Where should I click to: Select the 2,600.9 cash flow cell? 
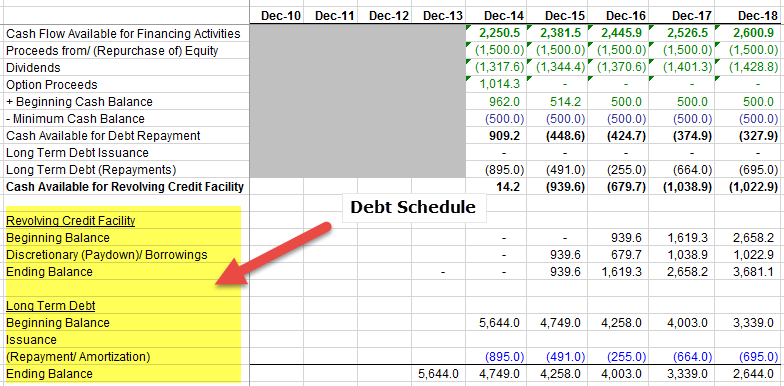[x=754, y=34]
